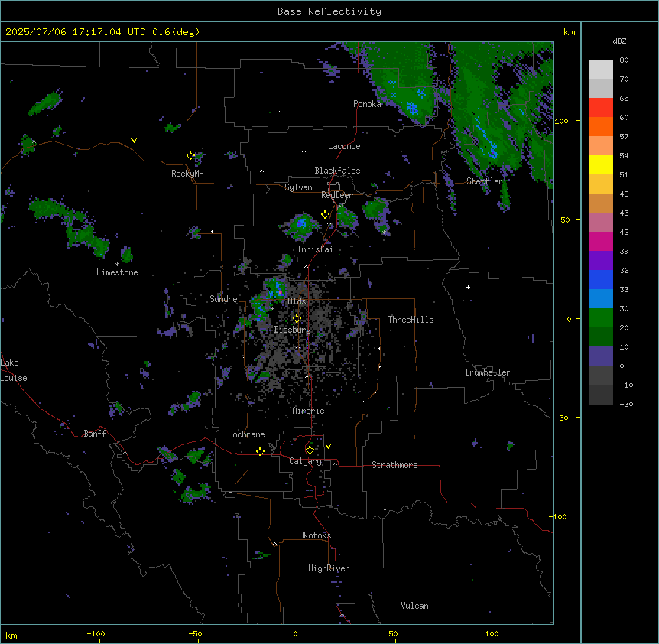The image size is (659, 644).
Task: Click the Lacombe city label
Action: tap(344, 146)
